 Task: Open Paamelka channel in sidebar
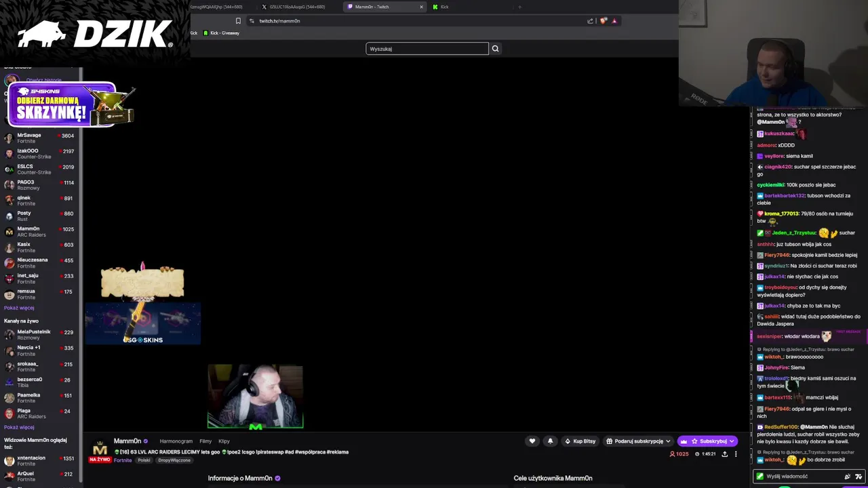(40, 398)
